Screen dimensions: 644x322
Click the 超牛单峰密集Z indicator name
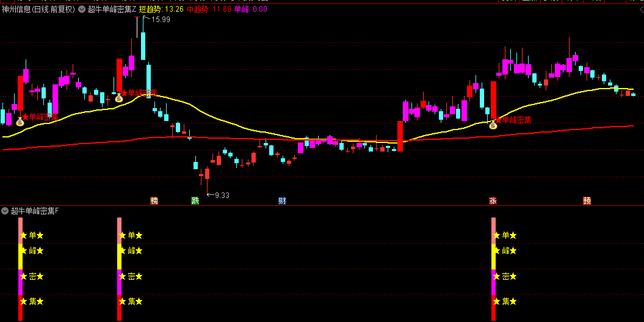coord(112,9)
